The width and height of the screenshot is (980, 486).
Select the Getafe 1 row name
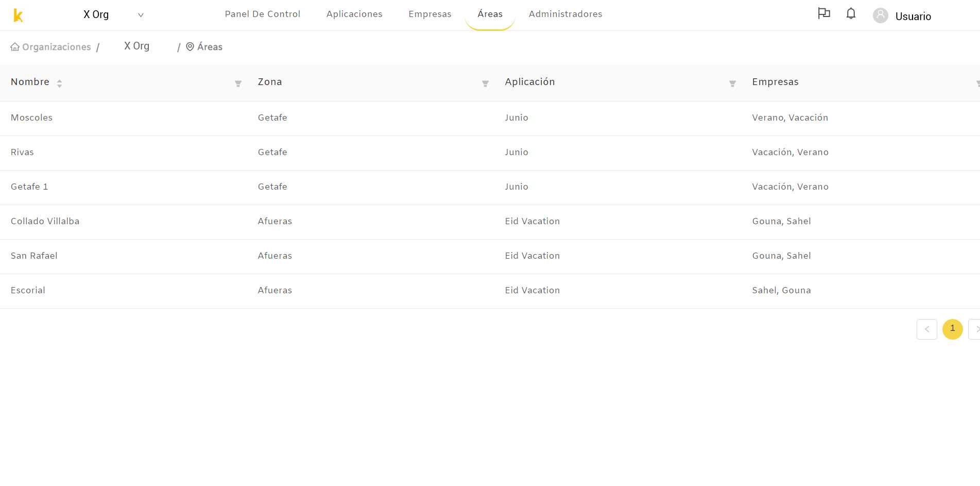tap(29, 187)
